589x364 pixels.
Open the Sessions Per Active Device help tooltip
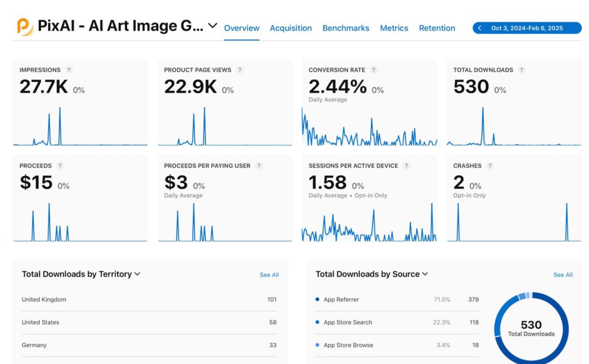point(406,166)
